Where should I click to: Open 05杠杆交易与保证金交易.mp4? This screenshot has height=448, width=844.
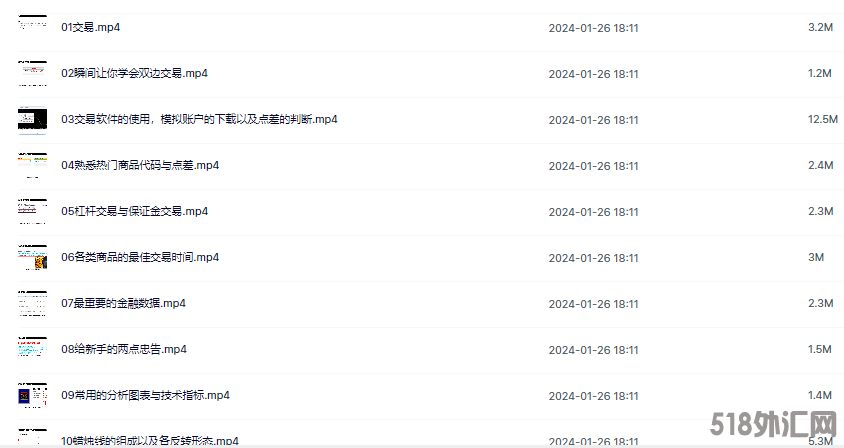click(x=135, y=212)
